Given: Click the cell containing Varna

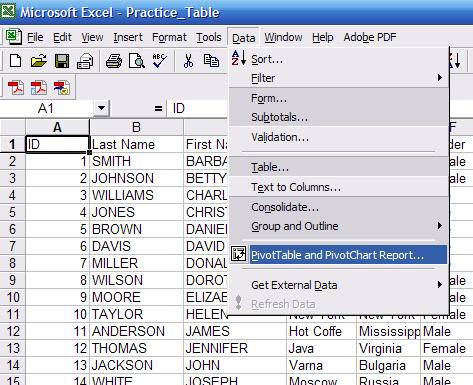Looking at the screenshot, I should [321, 365].
